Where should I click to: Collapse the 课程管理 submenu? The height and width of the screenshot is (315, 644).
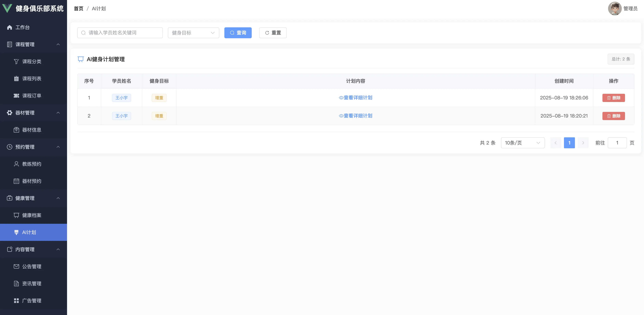pyautogui.click(x=58, y=44)
